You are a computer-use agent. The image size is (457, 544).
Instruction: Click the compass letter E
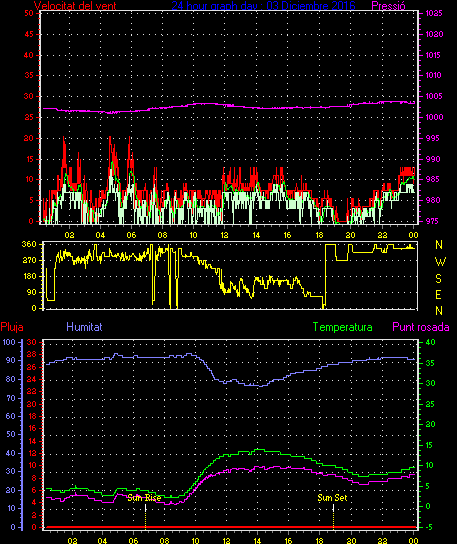click(x=438, y=295)
